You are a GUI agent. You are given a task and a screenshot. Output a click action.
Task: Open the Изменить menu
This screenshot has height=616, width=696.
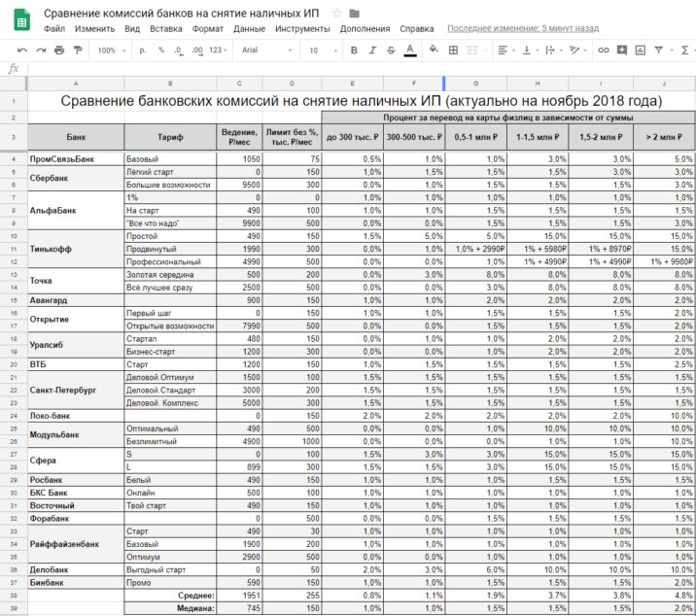click(94, 29)
